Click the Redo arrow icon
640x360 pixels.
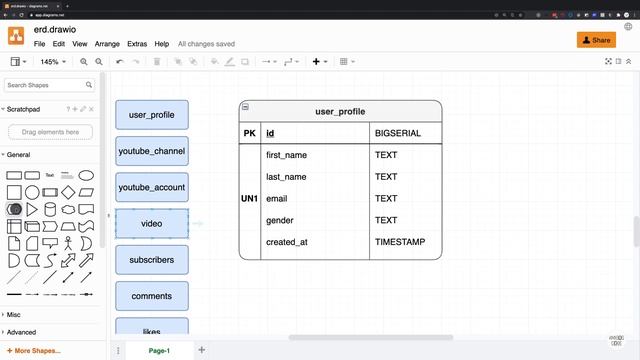point(136,62)
